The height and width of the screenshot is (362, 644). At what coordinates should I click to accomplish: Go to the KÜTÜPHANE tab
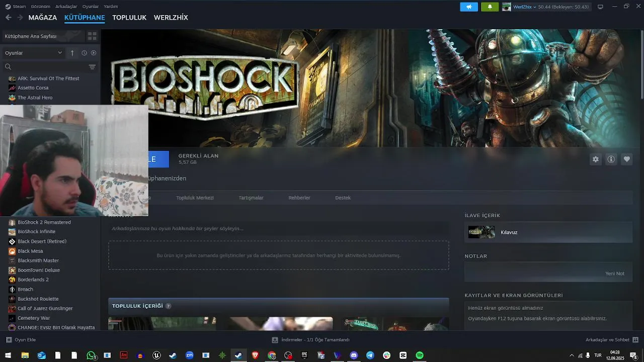click(85, 18)
